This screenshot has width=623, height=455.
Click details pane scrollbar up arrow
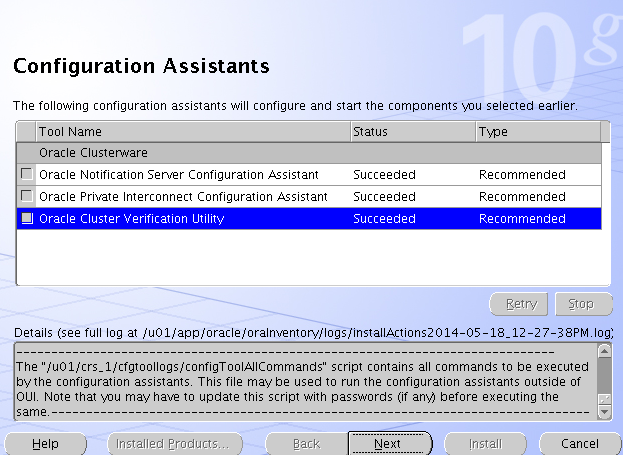[604, 351]
